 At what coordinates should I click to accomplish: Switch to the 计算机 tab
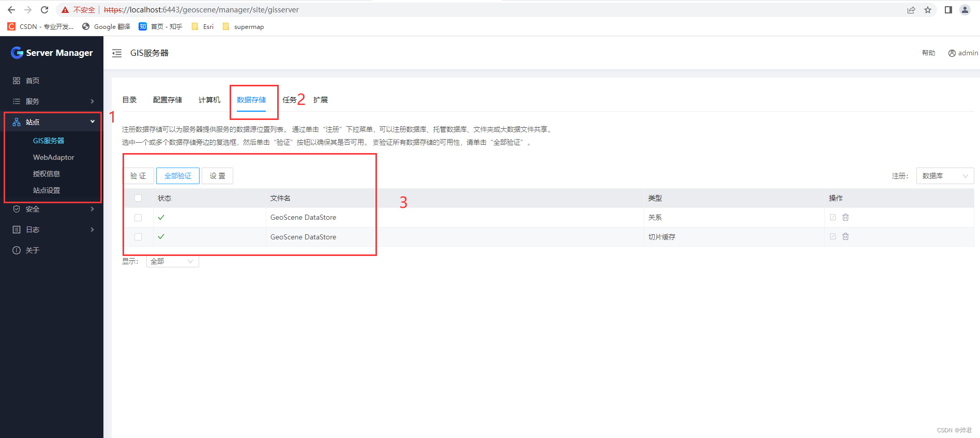209,100
